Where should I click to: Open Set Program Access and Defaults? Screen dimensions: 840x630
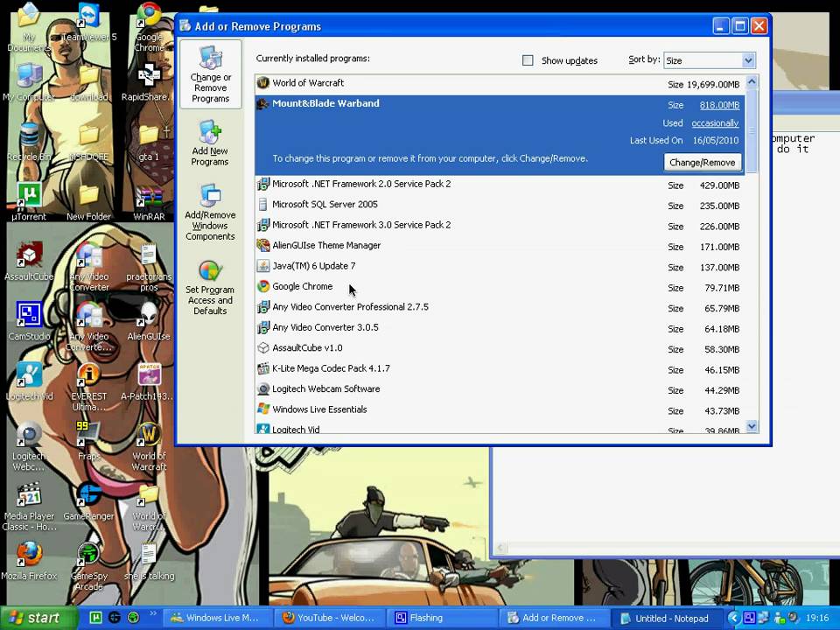pyautogui.click(x=210, y=287)
